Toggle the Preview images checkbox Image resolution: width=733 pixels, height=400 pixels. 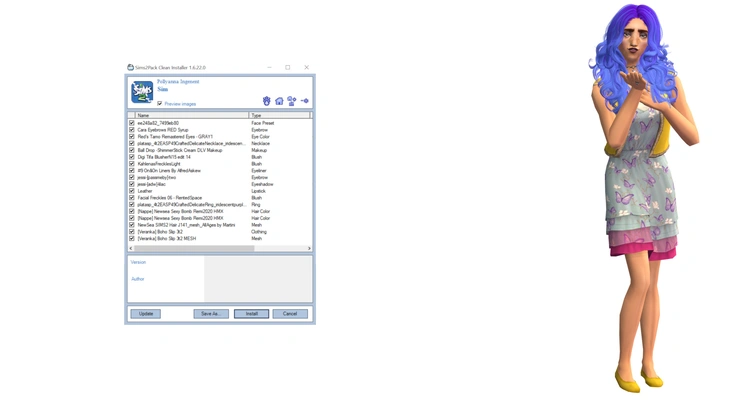tap(160, 104)
